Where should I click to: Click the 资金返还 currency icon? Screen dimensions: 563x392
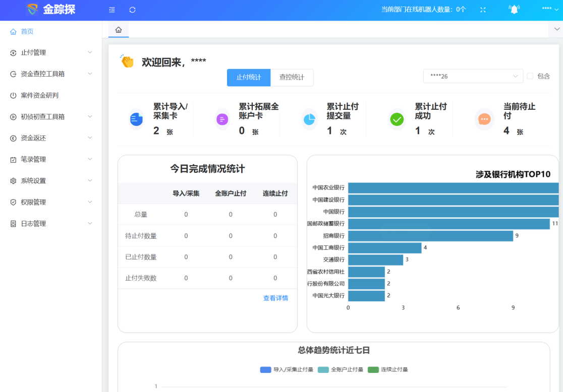(13, 138)
